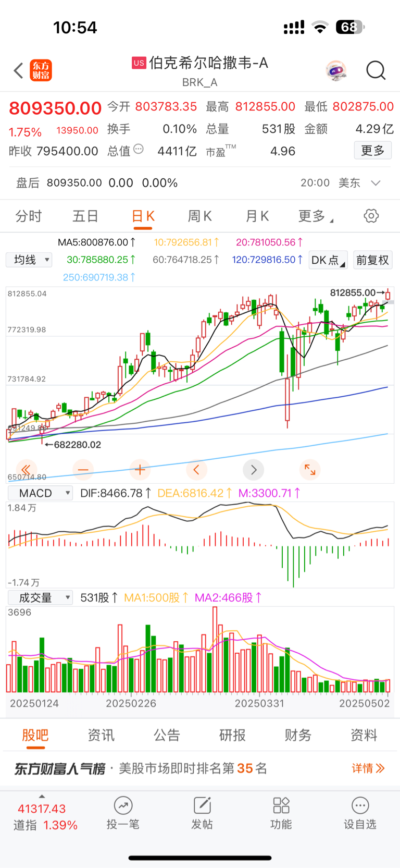Tap the MA5:800876.00 value
This screenshot has height=868, width=400.
click(x=97, y=242)
